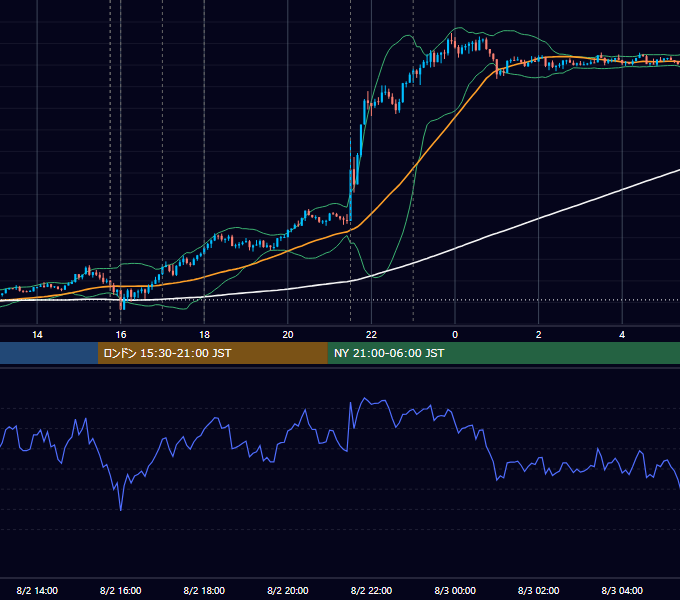
Task: Click the 2 hour label on upper axis
Action: coord(539,335)
